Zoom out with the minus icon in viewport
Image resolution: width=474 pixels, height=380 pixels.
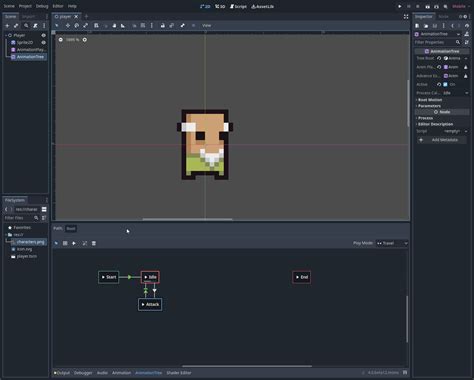(x=60, y=40)
